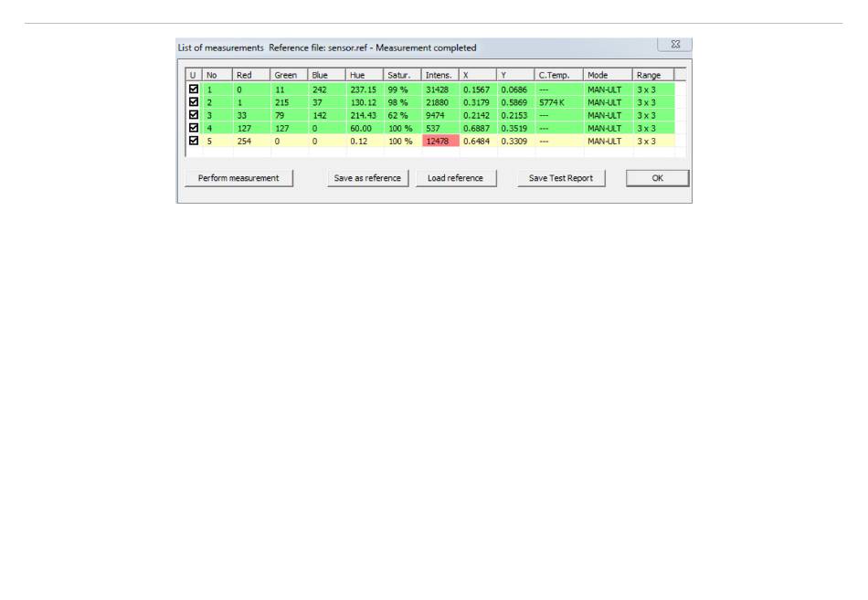868x600 pixels.
Task: Click the Y value 0.0686
Action: click(514, 89)
